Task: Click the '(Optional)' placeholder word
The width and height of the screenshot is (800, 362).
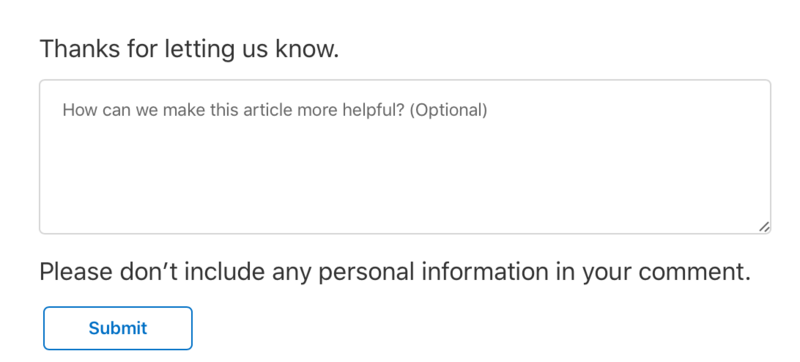Action: 448,110
